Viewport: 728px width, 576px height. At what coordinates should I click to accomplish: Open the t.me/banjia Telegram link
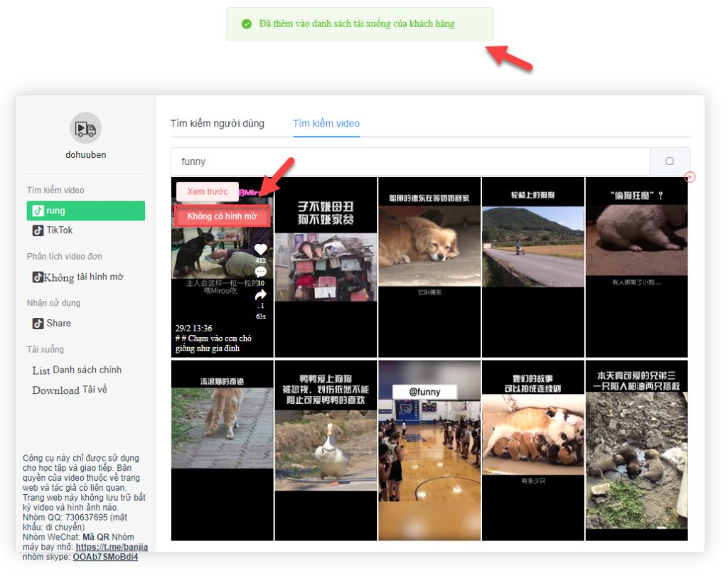point(112,547)
